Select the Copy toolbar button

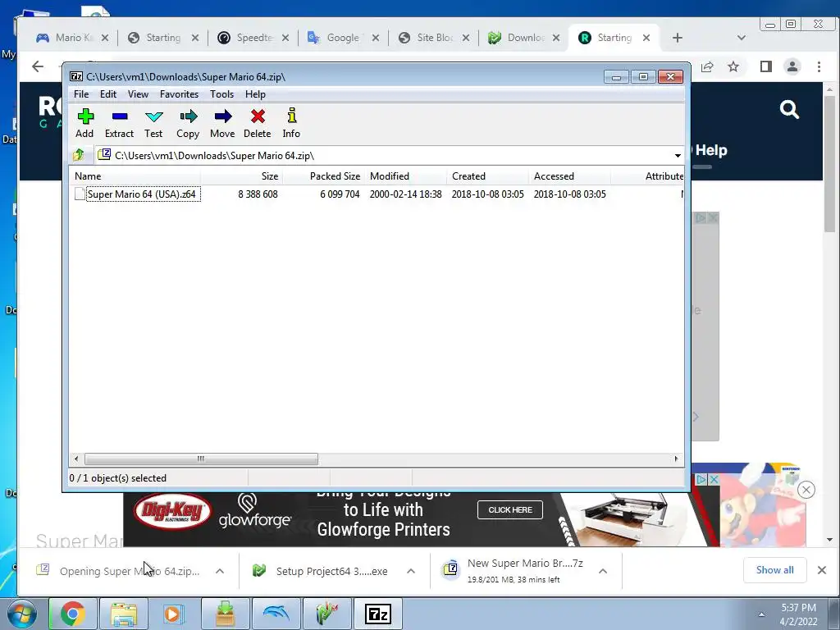tap(188, 123)
